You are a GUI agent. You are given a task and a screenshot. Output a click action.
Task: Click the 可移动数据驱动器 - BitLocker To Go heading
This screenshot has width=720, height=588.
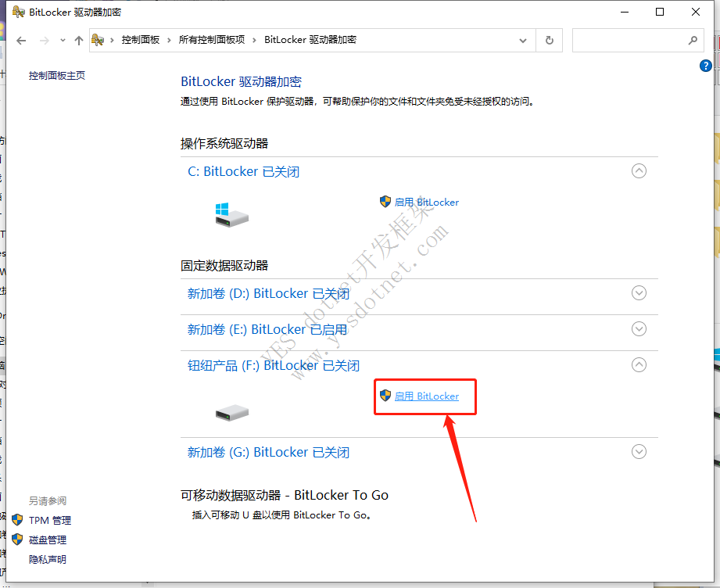pos(285,495)
